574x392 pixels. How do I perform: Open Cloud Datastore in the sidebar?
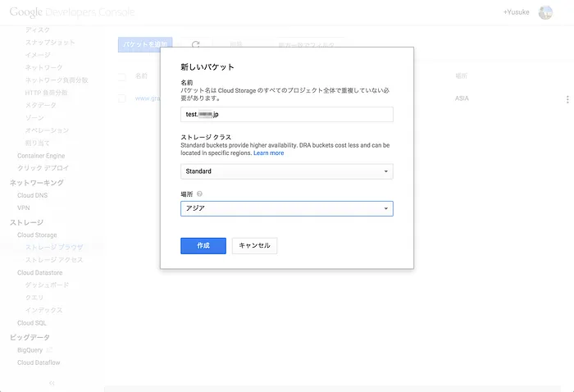click(40, 272)
